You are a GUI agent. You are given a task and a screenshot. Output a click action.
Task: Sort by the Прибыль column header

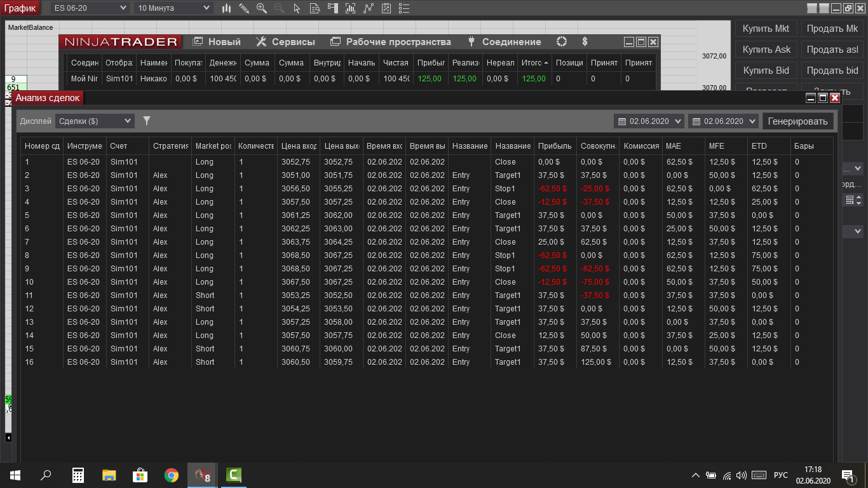tap(555, 146)
